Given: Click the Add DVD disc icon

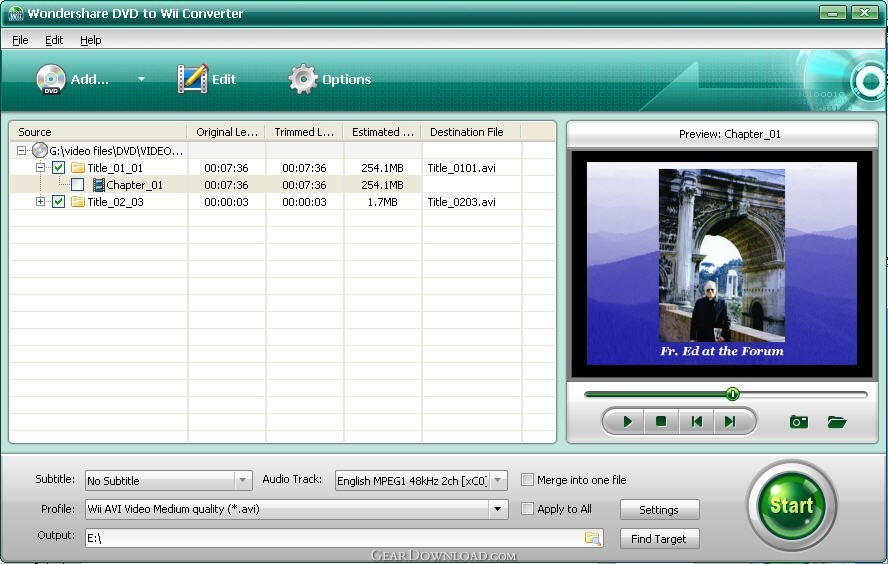Looking at the screenshot, I should (51, 79).
